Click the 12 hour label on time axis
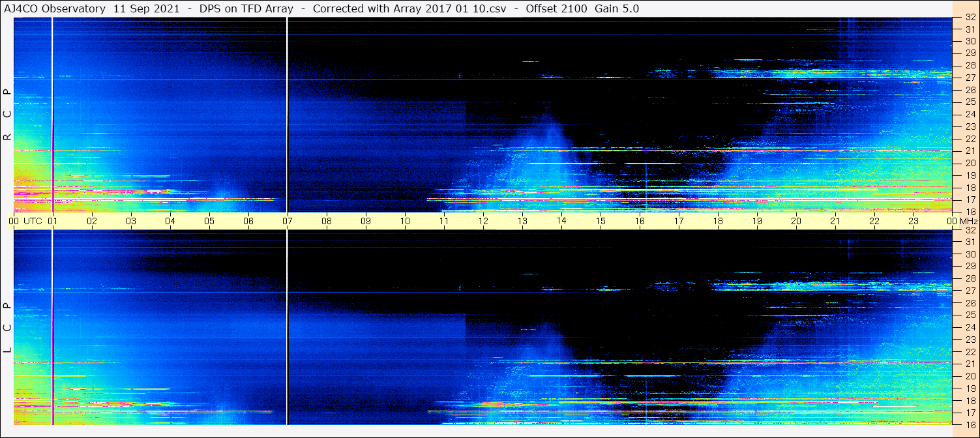 click(483, 221)
